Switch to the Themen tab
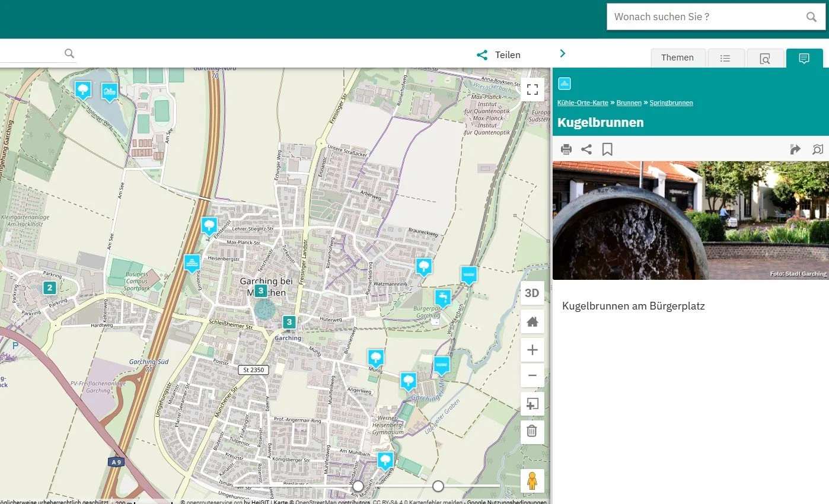 [x=678, y=58]
